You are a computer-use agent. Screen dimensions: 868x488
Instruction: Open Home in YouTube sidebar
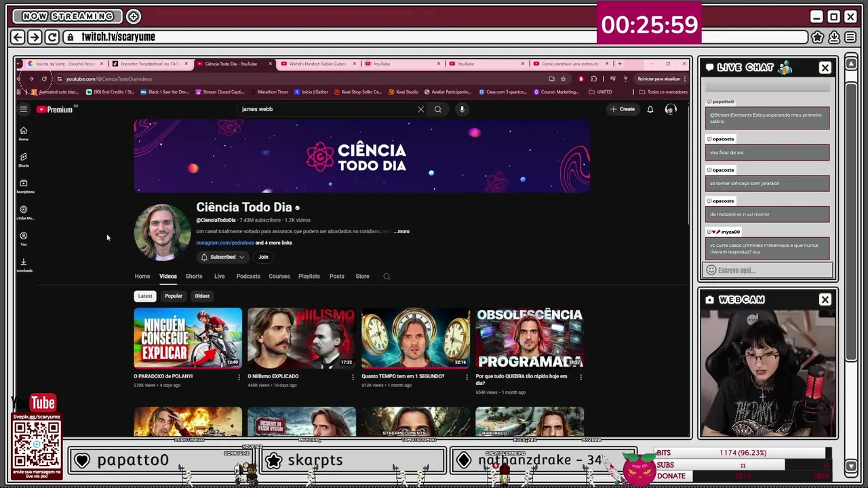pyautogui.click(x=24, y=134)
